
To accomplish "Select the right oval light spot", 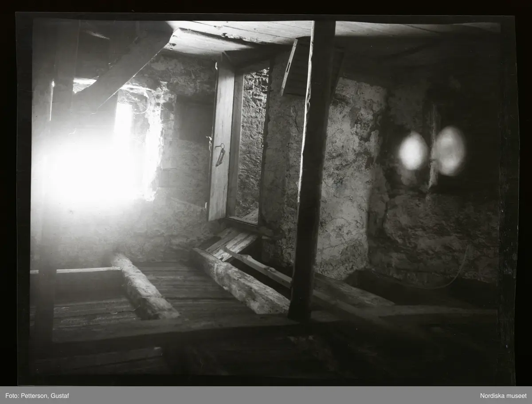I will [x=449, y=150].
